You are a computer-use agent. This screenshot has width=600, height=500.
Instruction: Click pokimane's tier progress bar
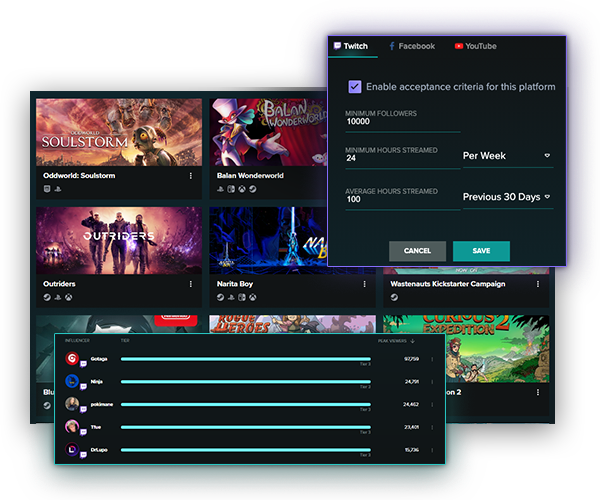(246, 404)
